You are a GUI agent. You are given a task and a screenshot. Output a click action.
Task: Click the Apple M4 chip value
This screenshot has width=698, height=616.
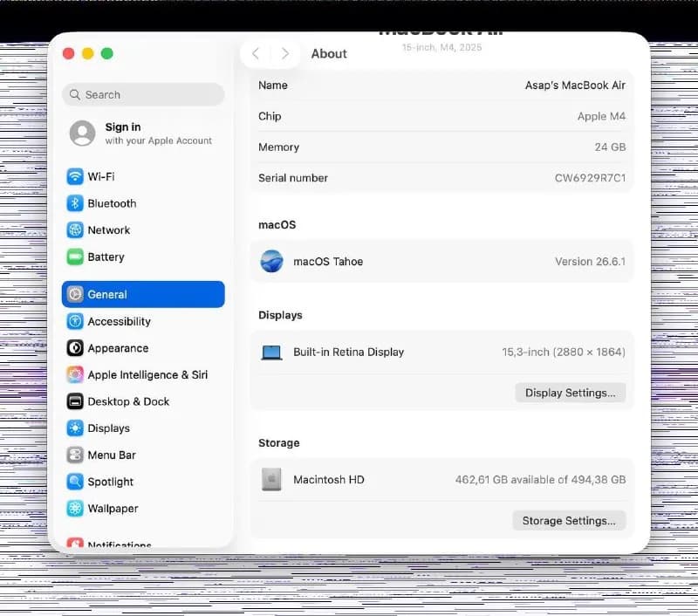point(601,116)
